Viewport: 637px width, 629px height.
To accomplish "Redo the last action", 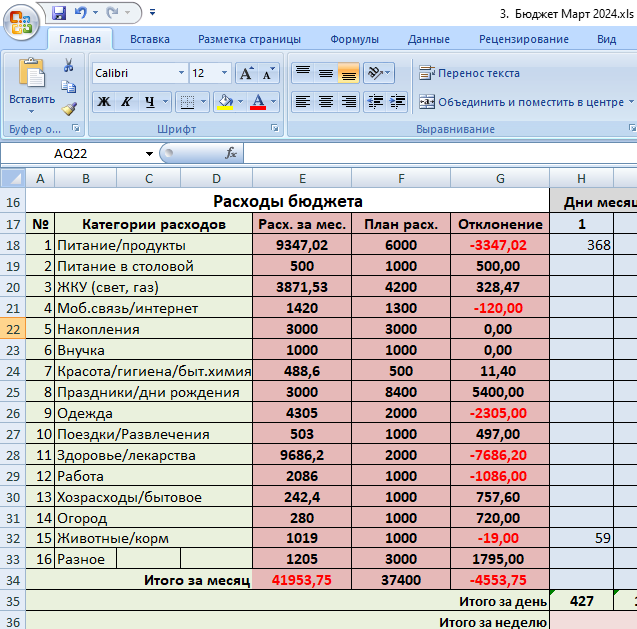I will tap(113, 13).
